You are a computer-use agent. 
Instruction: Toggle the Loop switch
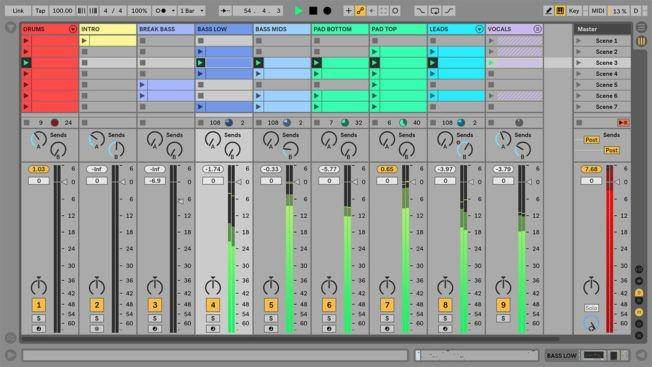pyautogui.click(x=435, y=11)
